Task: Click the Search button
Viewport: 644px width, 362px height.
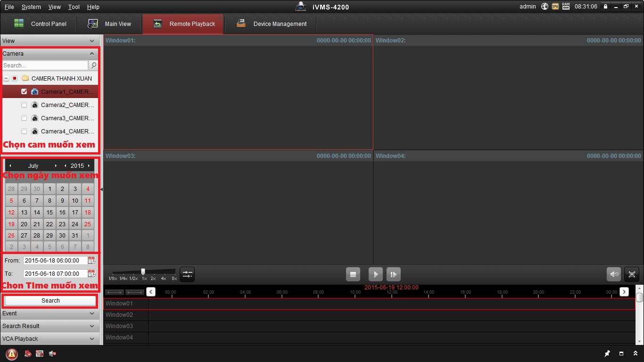Action: (50, 301)
